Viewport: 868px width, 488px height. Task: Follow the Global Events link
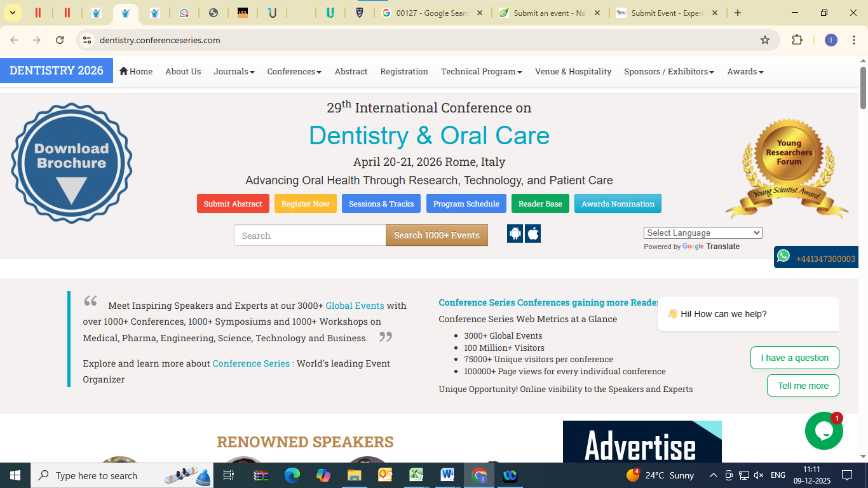point(355,306)
